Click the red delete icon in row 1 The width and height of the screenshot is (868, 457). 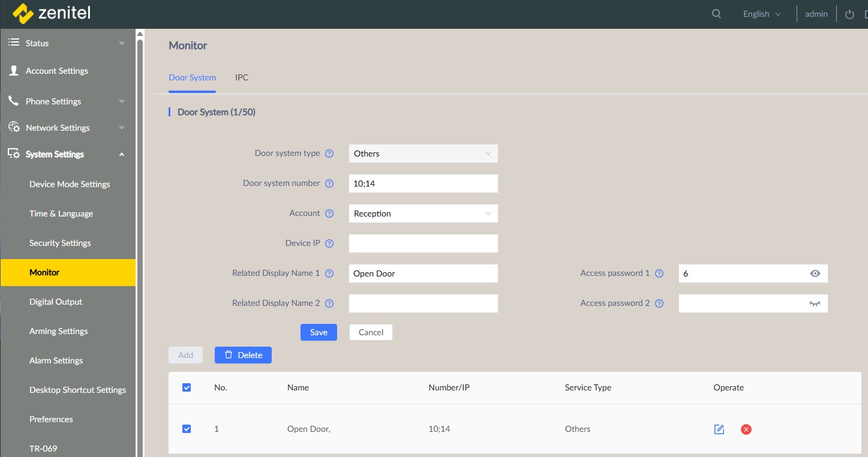(746, 429)
